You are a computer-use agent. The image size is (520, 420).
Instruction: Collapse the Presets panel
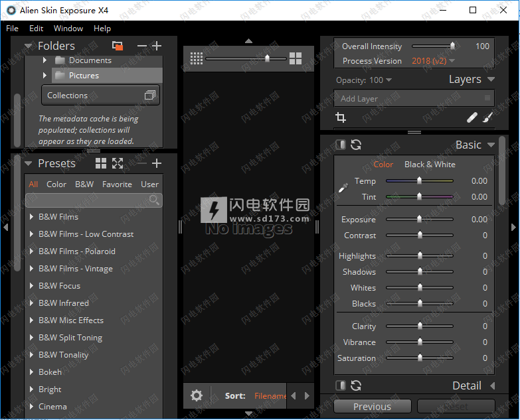[x=29, y=164]
